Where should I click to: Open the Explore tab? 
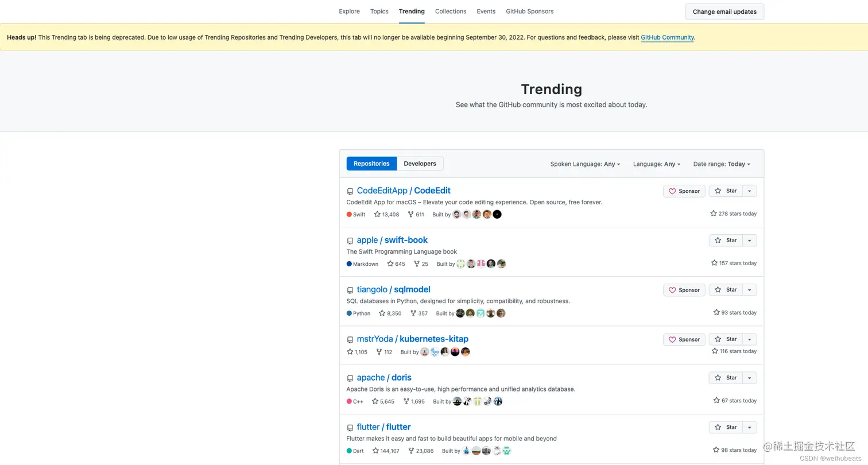coord(349,11)
